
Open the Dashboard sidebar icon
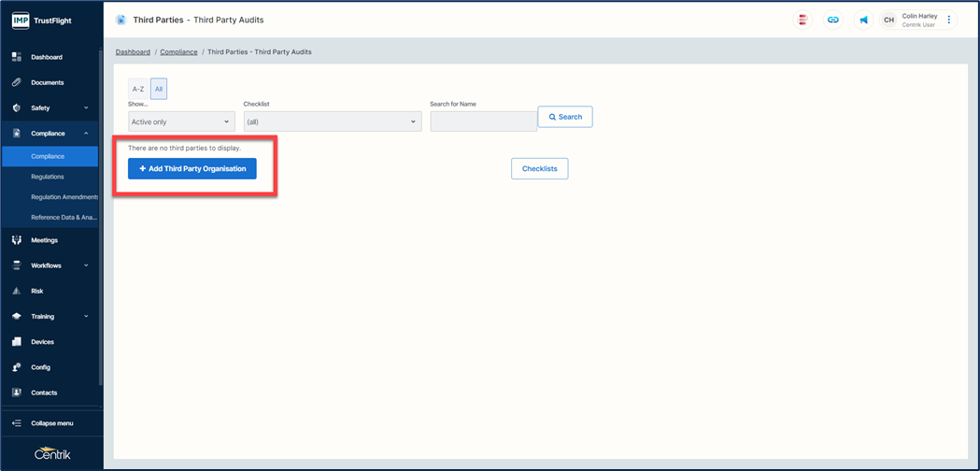point(17,57)
